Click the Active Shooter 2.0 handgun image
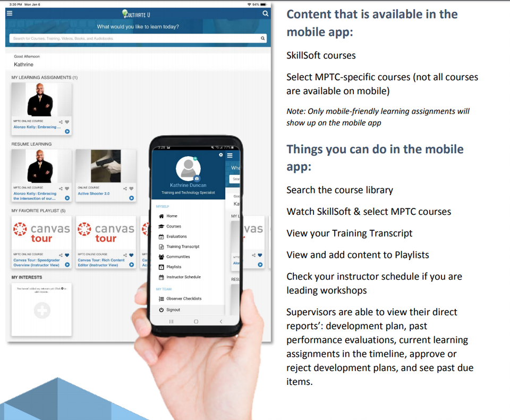This screenshot has width=510, height=420. click(106, 166)
